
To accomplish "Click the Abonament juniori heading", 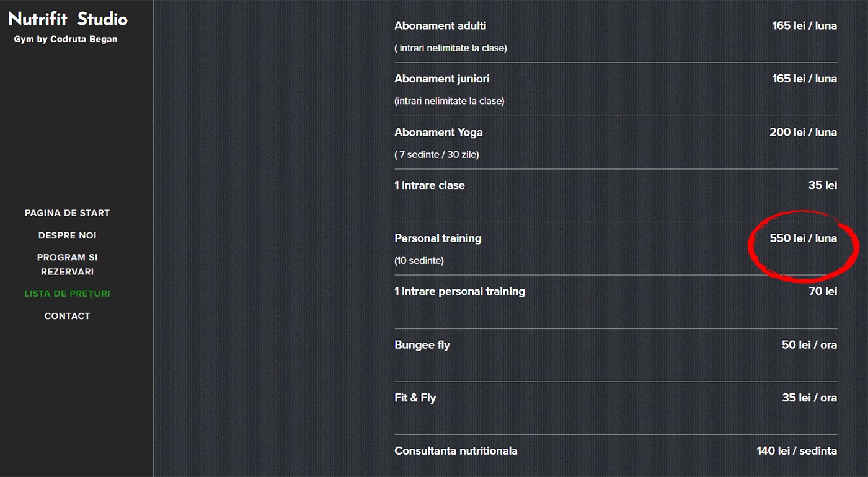I will 441,79.
